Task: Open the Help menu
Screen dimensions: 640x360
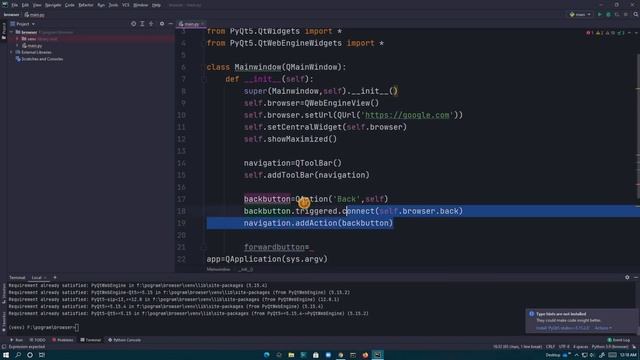Action: (156, 5)
